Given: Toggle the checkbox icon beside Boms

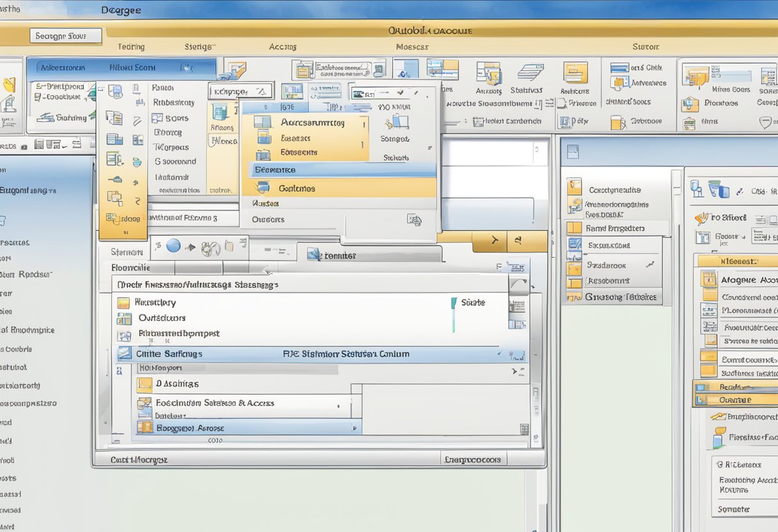Looking at the screenshot, I should click(157, 118).
